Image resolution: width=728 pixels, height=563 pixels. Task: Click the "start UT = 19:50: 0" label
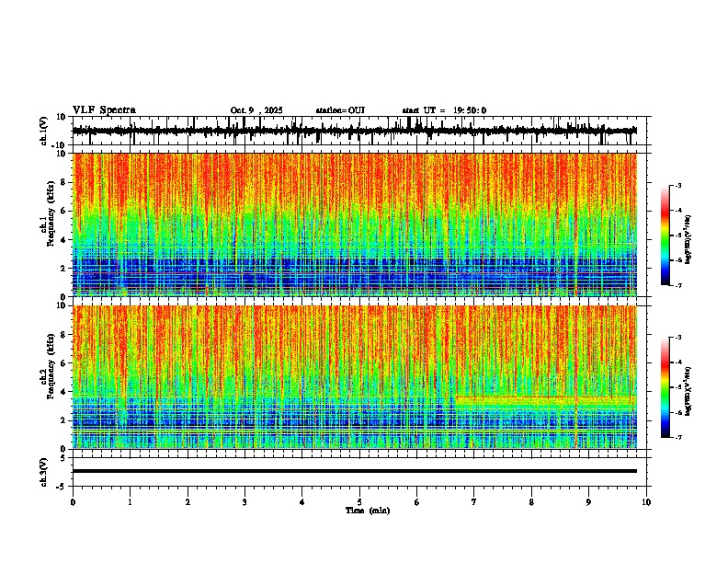pyautogui.click(x=444, y=110)
